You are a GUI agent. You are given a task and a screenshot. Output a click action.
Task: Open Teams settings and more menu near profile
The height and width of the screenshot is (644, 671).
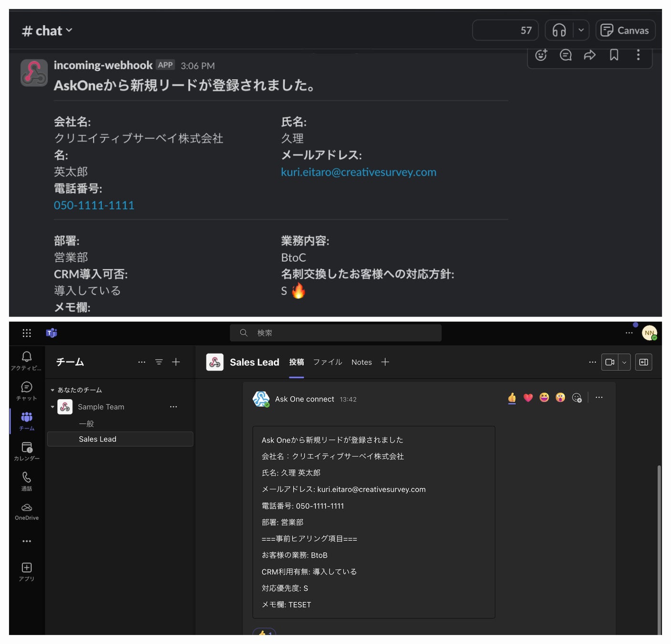click(629, 333)
